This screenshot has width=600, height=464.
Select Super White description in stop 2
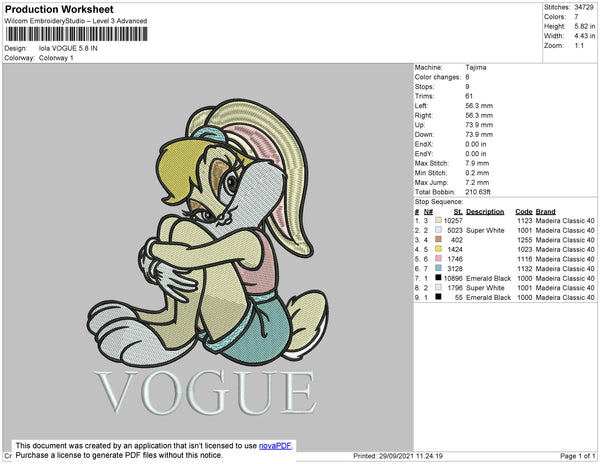[485, 230]
